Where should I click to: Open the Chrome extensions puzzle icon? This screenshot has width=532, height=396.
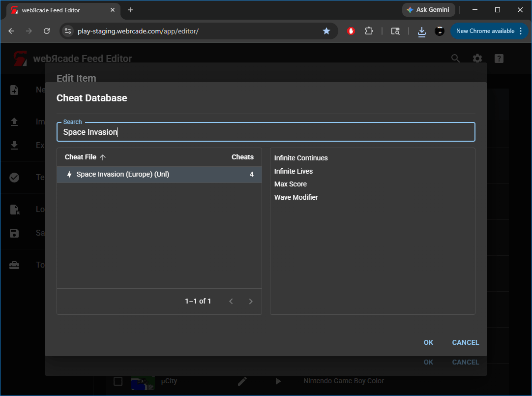pyautogui.click(x=369, y=31)
